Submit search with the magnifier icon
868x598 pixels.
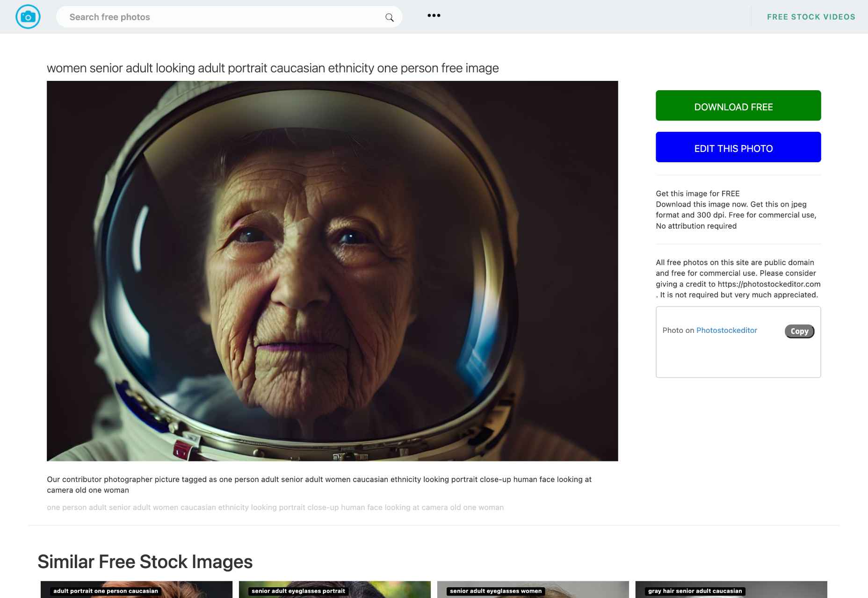pos(389,17)
